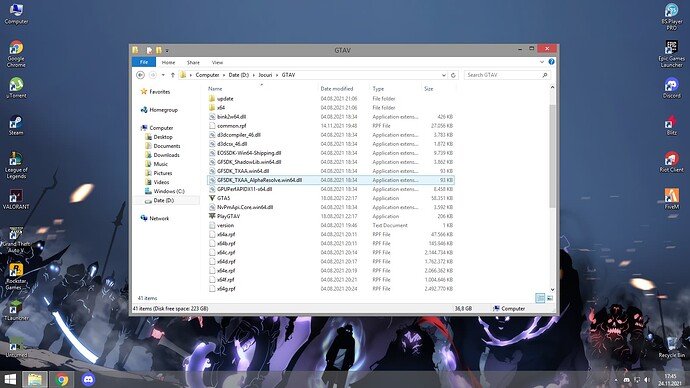Select Downloads in navigation pane

click(166, 155)
